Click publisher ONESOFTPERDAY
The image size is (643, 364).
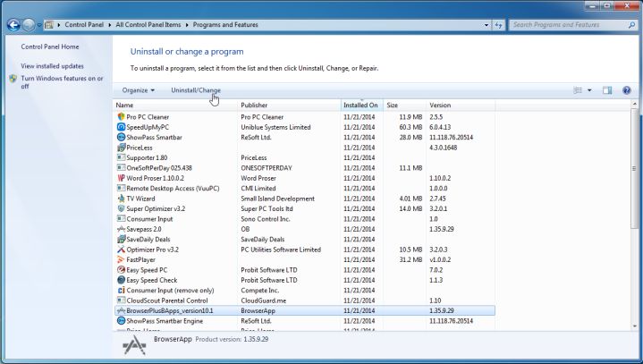(x=267, y=167)
